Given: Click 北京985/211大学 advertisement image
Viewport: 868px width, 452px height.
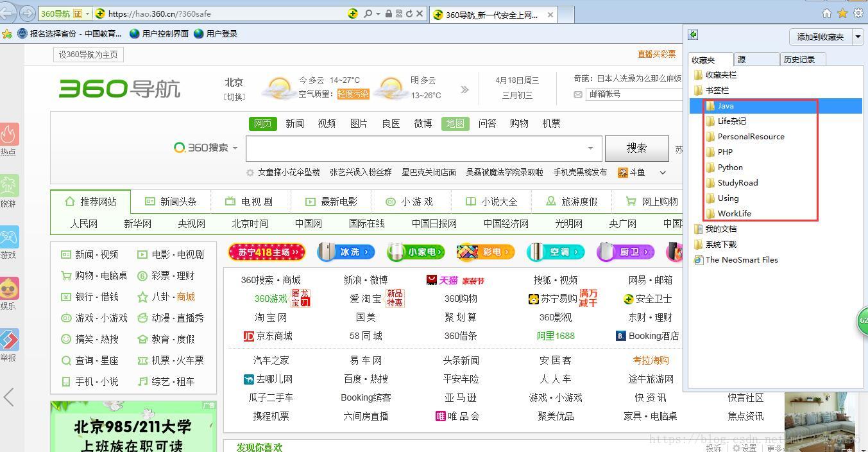Looking at the screenshot, I should click(x=133, y=427).
